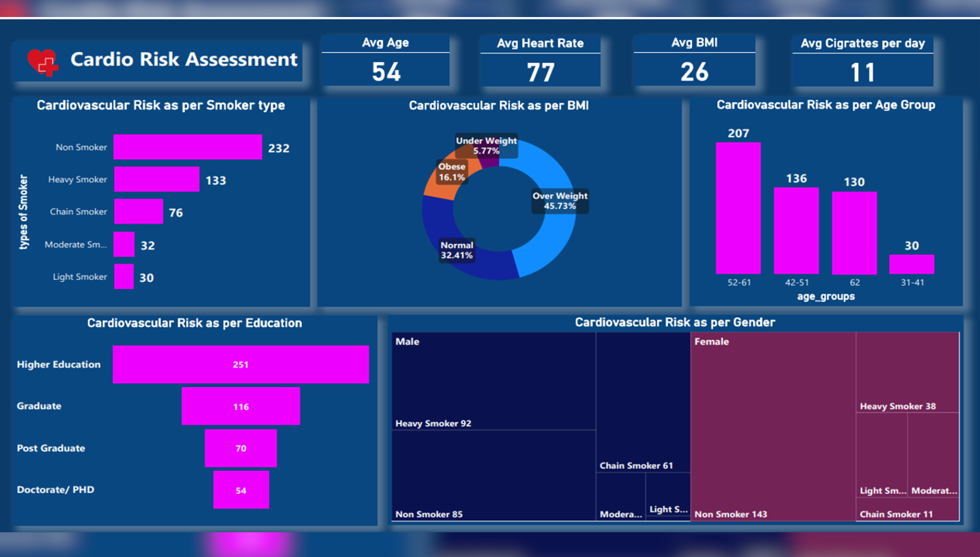Click the Normal 32.41% label
Screen dimensions: 980x557
point(456,250)
